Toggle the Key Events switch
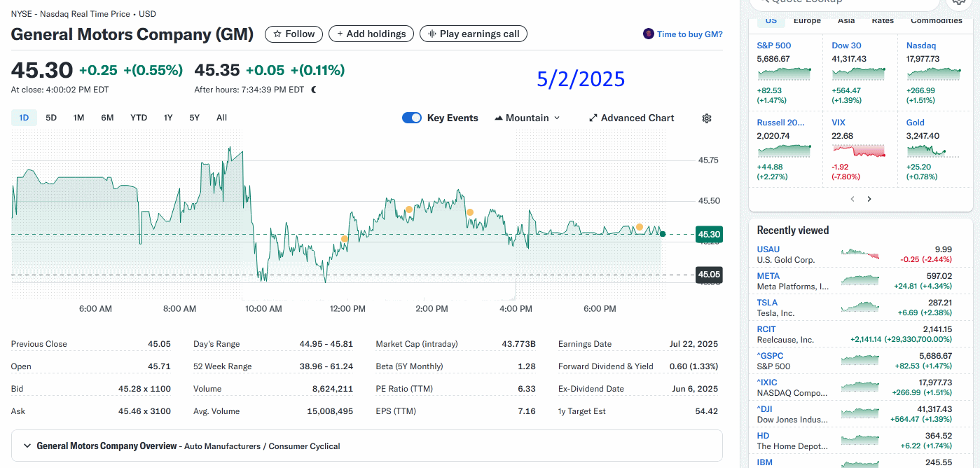The width and height of the screenshot is (980, 468). tap(412, 118)
